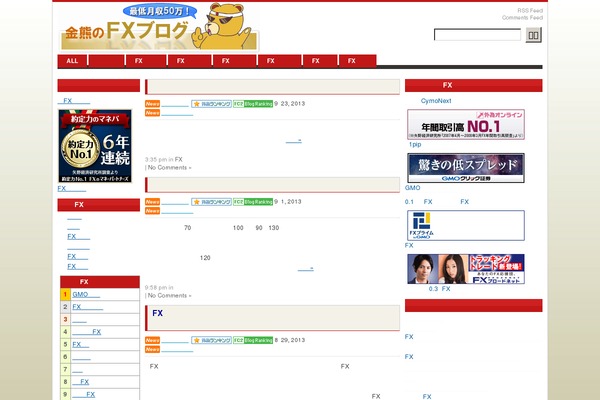Image resolution: width=600 pixels, height=400 pixels.
Task: Click the star ranking badge dated 9 23, 2013
Action: click(x=211, y=104)
